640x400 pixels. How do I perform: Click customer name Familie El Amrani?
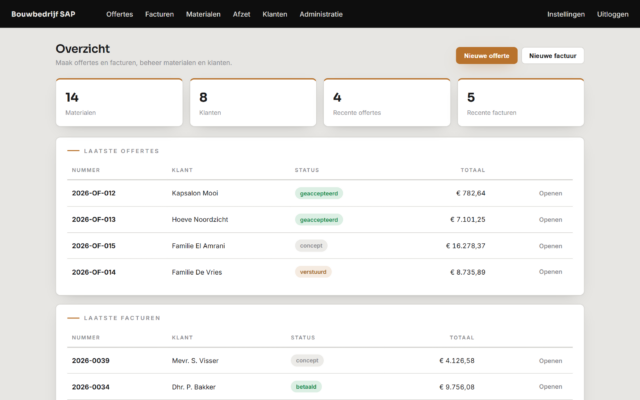click(x=198, y=246)
